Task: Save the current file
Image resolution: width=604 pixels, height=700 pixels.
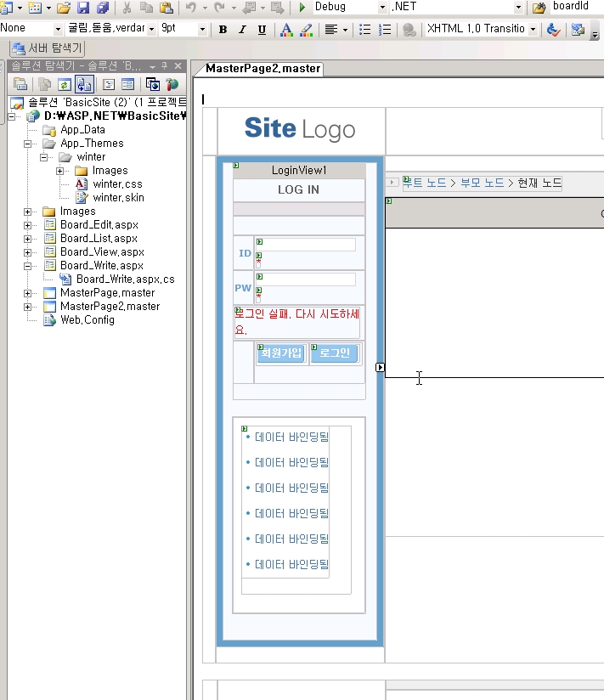Action: coord(83,7)
